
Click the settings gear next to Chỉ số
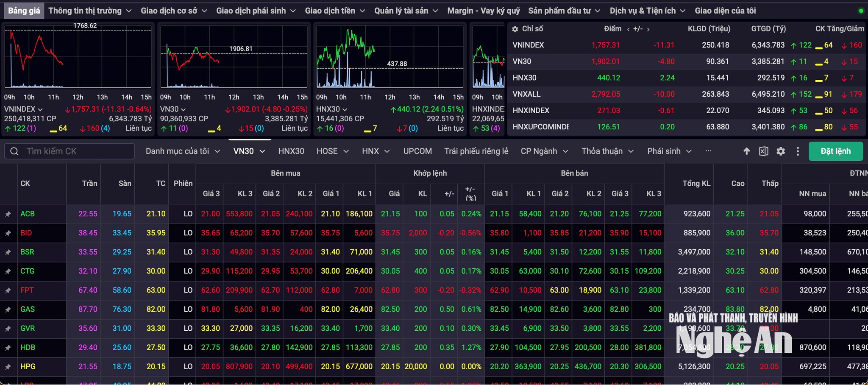click(x=515, y=29)
